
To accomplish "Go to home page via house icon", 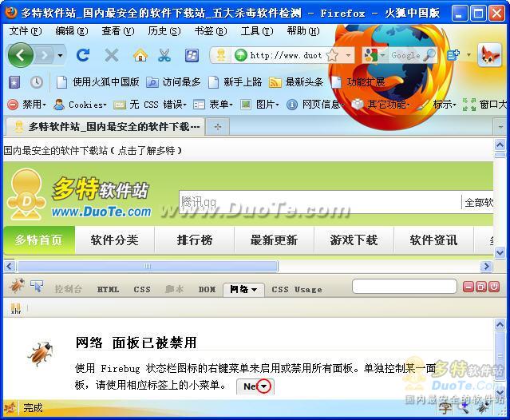I will pyautogui.click(x=140, y=55).
